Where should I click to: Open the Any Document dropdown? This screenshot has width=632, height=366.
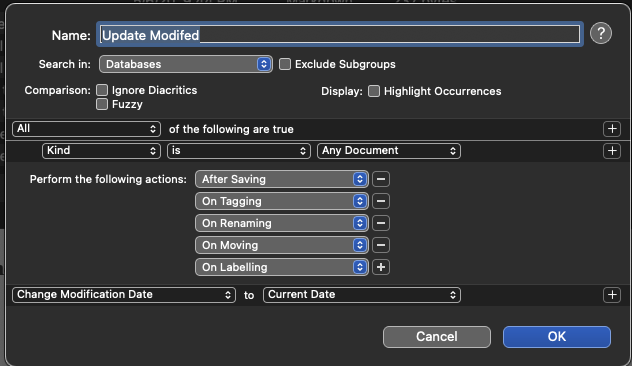pyautogui.click(x=389, y=151)
